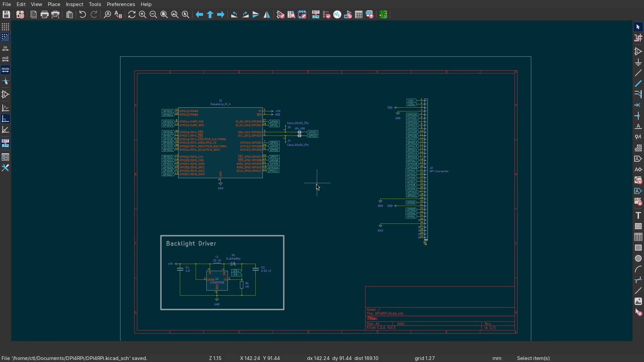Switch to the PCB editor
Viewport: 644px width, 362px height.
(384, 15)
